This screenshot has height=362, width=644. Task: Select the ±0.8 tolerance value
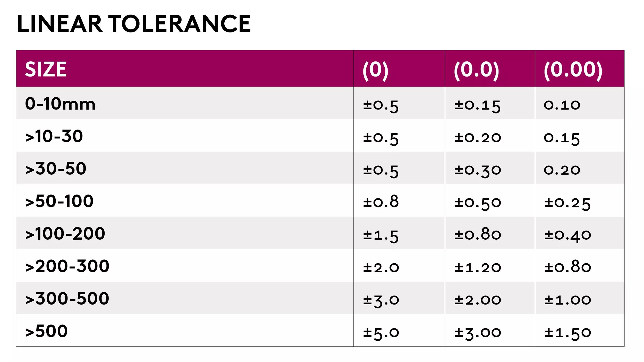click(381, 202)
